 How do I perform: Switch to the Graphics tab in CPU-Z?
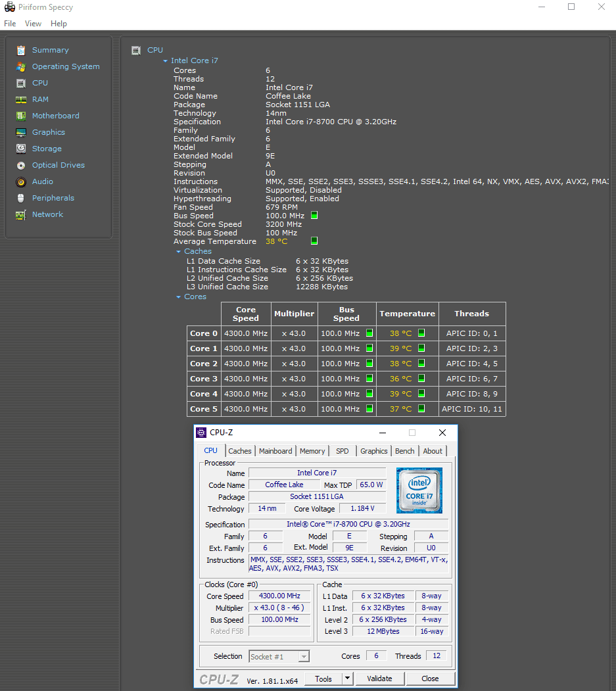tap(373, 451)
